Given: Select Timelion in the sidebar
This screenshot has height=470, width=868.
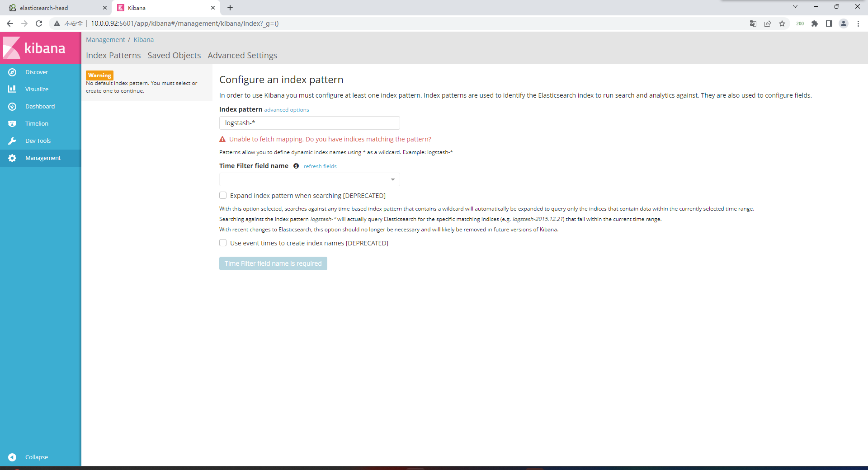Looking at the screenshot, I should point(41,124).
